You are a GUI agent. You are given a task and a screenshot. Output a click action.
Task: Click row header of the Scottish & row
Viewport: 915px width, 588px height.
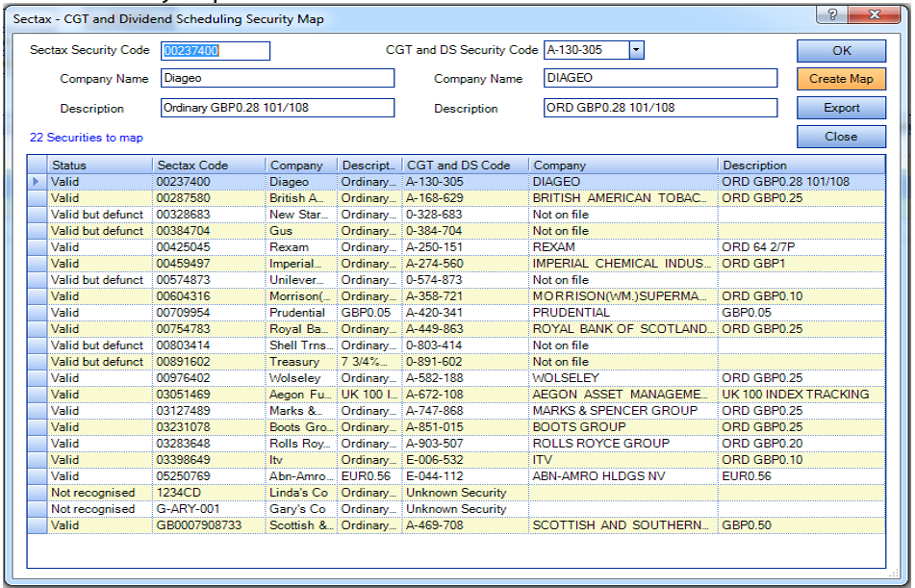37,524
